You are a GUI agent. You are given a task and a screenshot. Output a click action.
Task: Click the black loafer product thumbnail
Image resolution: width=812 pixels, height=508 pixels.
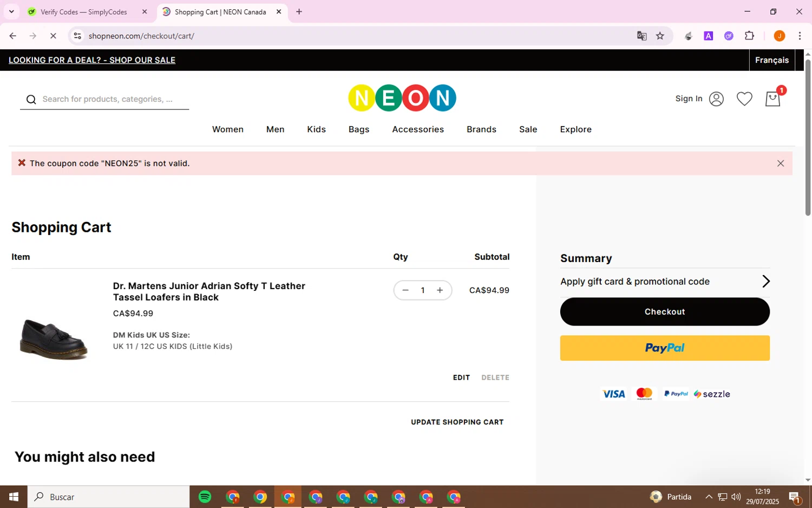coord(54,339)
